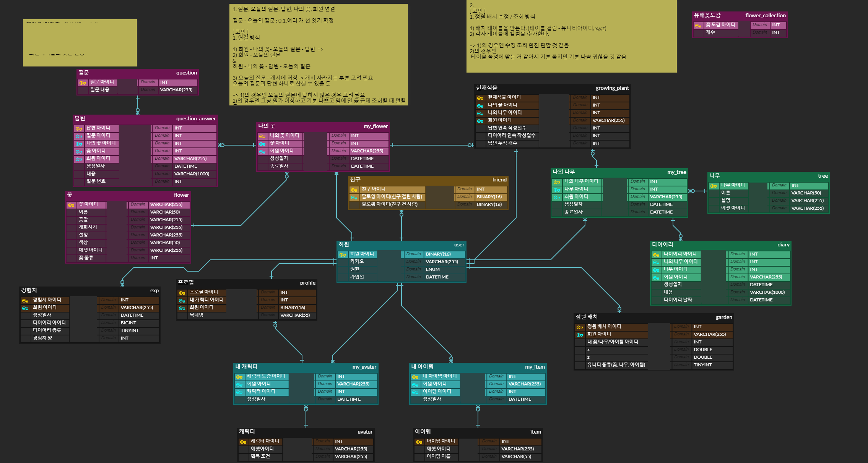Select the key icon for 나무 아이디 in tree table

714,186
